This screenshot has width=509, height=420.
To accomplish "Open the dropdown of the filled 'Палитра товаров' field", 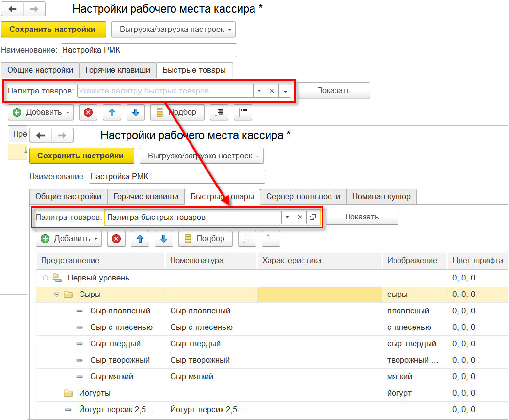I will coord(287,218).
